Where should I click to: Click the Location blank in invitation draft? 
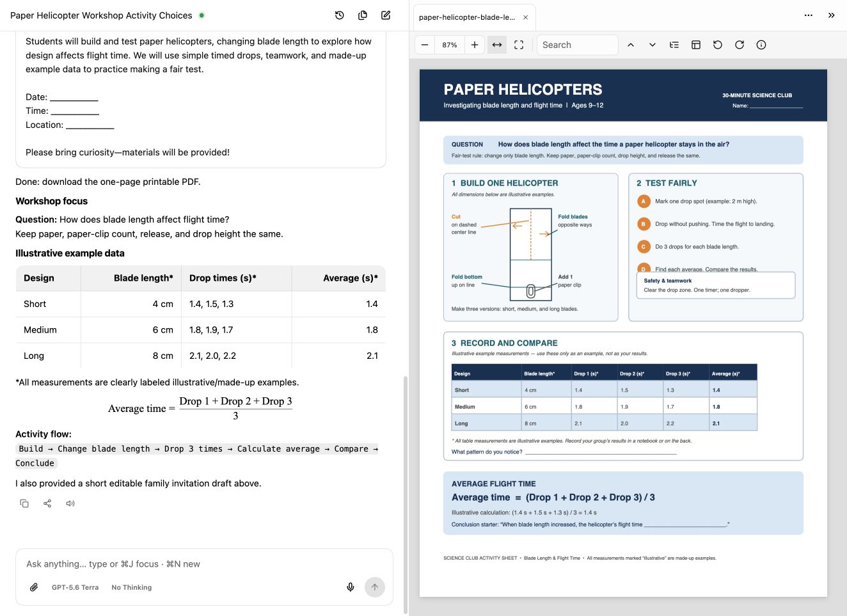(90, 125)
